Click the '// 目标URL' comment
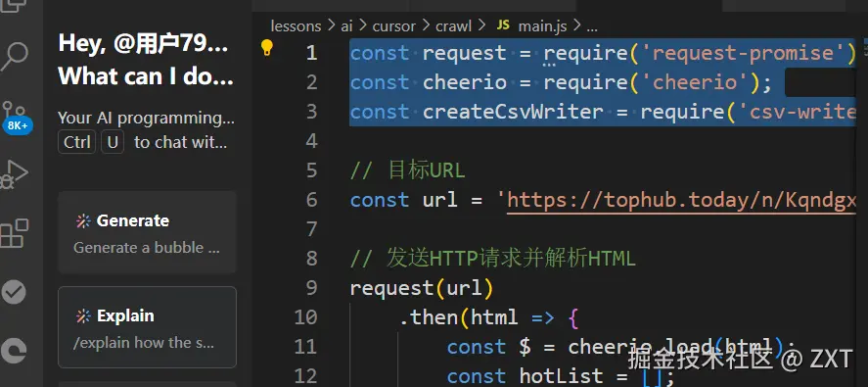Screen dimensions: 868x387 407,170
